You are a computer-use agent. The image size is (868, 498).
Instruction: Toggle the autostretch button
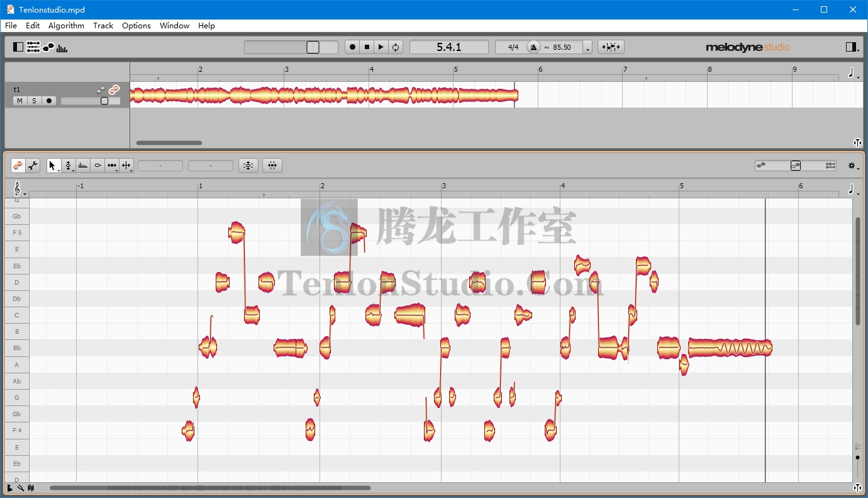[x=611, y=47]
